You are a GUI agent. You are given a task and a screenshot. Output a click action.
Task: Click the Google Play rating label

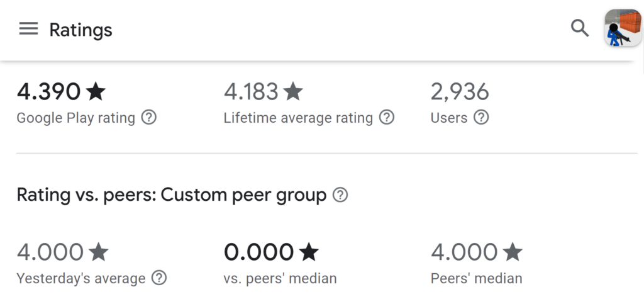pyautogui.click(x=75, y=118)
